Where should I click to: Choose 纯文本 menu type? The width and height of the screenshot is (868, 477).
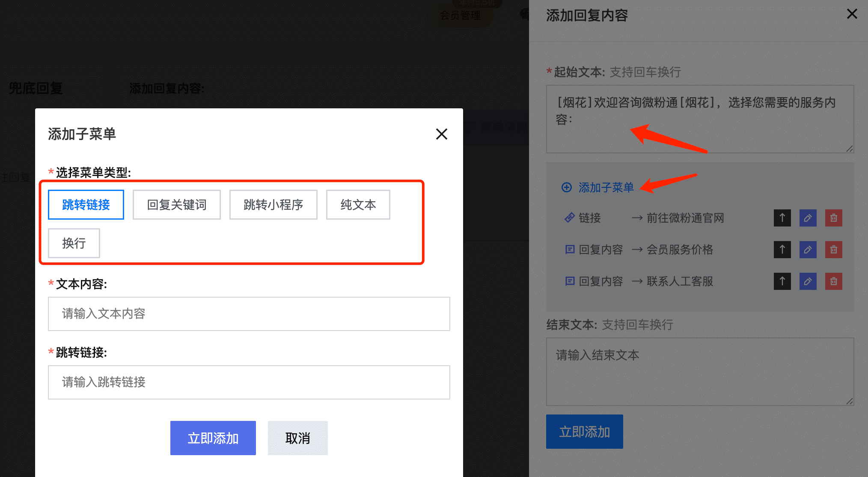(358, 205)
